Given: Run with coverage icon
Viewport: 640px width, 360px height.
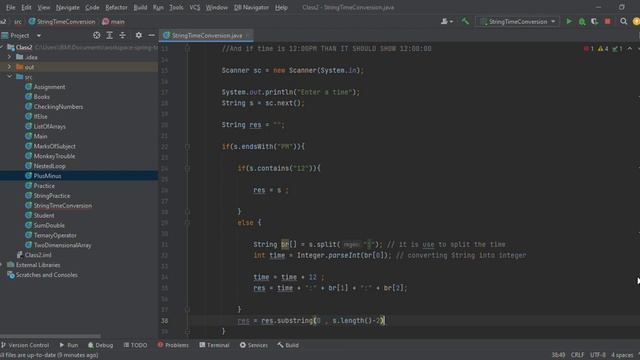Looking at the screenshot, I should (595, 21).
